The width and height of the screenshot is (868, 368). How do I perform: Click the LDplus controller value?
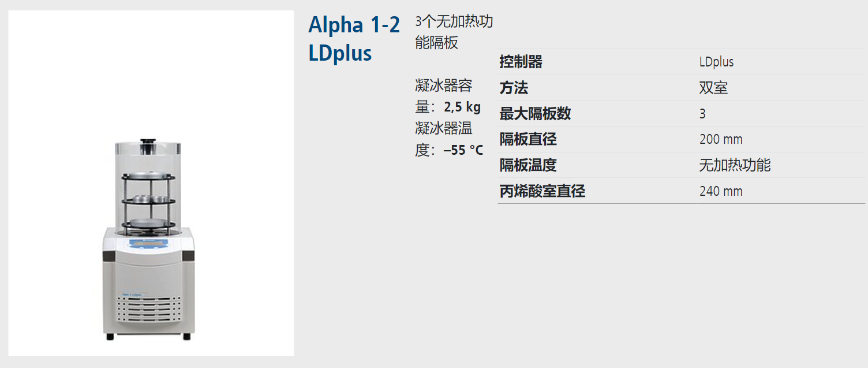click(716, 62)
